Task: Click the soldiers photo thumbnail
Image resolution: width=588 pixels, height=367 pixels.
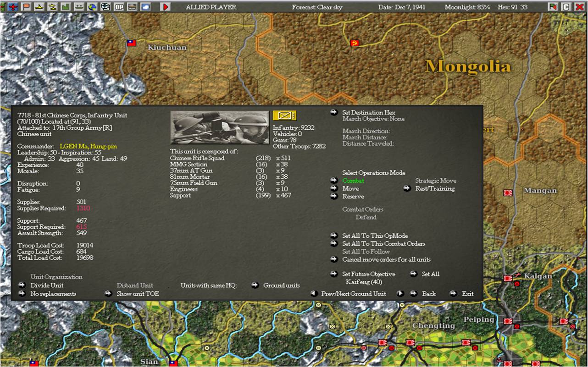Action: (x=220, y=127)
